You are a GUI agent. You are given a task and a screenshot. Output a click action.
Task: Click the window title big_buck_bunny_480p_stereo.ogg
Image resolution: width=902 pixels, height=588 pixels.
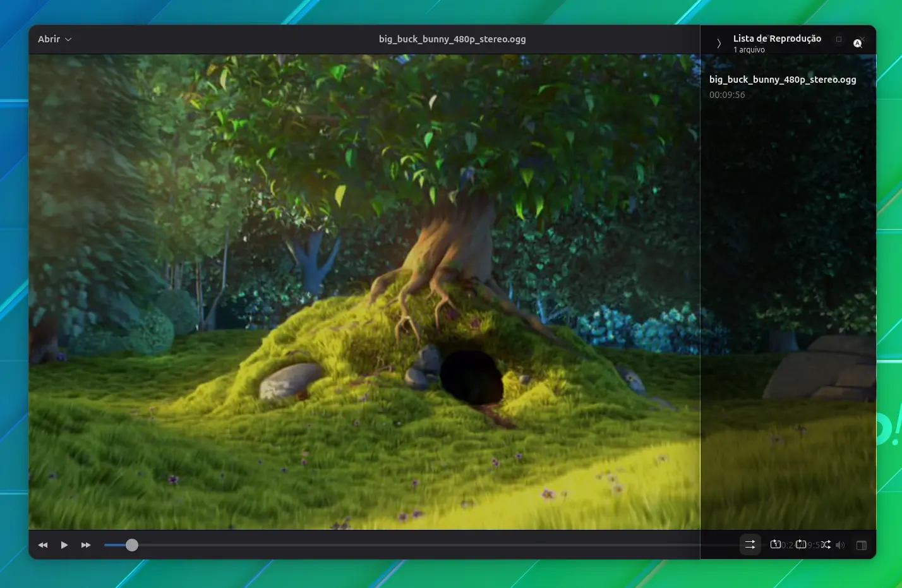pyautogui.click(x=452, y=39)
